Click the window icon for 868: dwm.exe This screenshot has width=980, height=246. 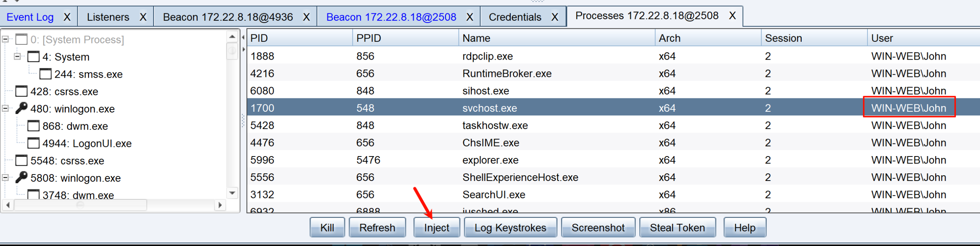tap(33, 126)
